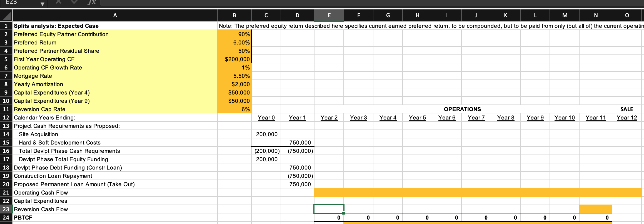This screenshot has width=644, height=224.
Task: Select column A header
Action: coord(115,15)
